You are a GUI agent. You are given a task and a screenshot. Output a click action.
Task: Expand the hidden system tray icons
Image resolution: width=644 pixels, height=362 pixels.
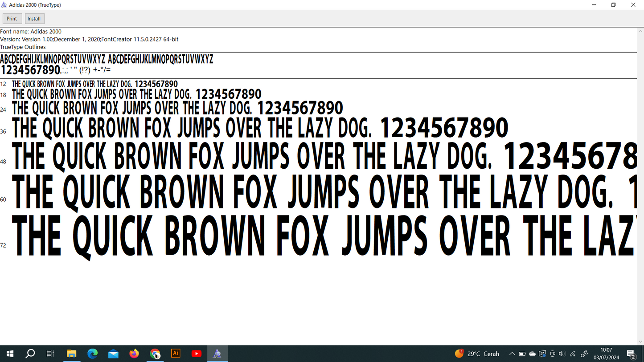pyautogui.click(x=512, y=354)
